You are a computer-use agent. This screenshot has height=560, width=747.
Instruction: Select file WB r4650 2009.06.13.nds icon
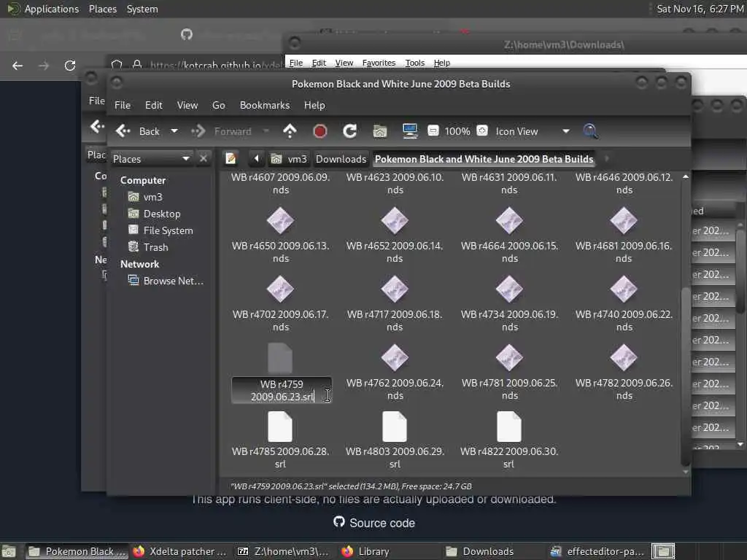tap(280, 221)
